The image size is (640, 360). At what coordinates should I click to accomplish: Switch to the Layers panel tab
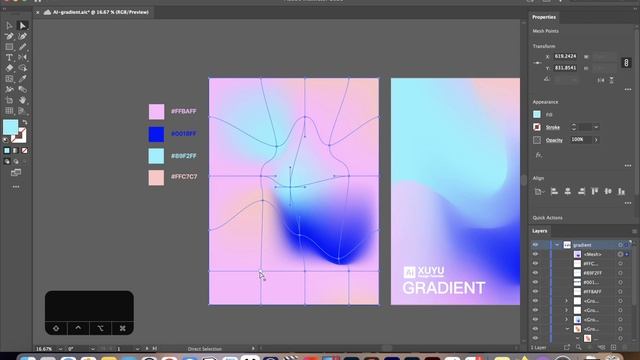click(x=539, y=231)
